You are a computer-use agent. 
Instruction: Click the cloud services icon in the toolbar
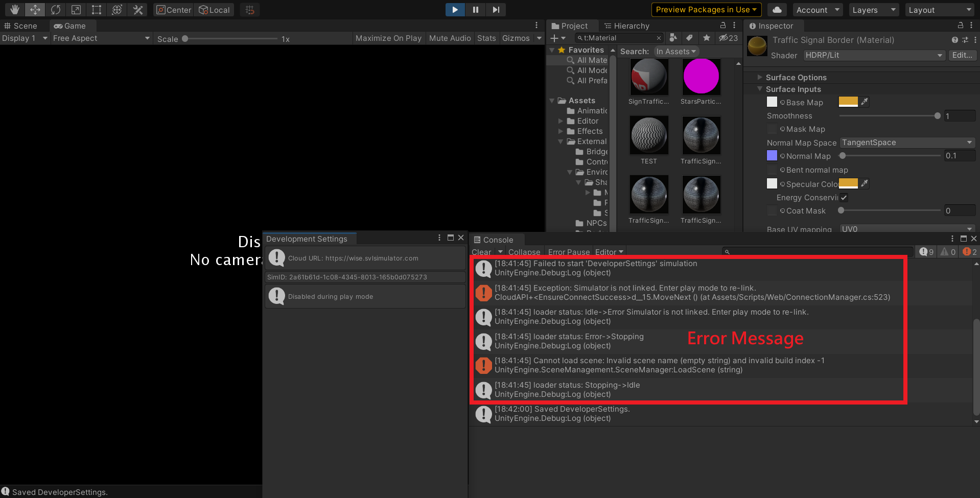click(x=777, y=9)
